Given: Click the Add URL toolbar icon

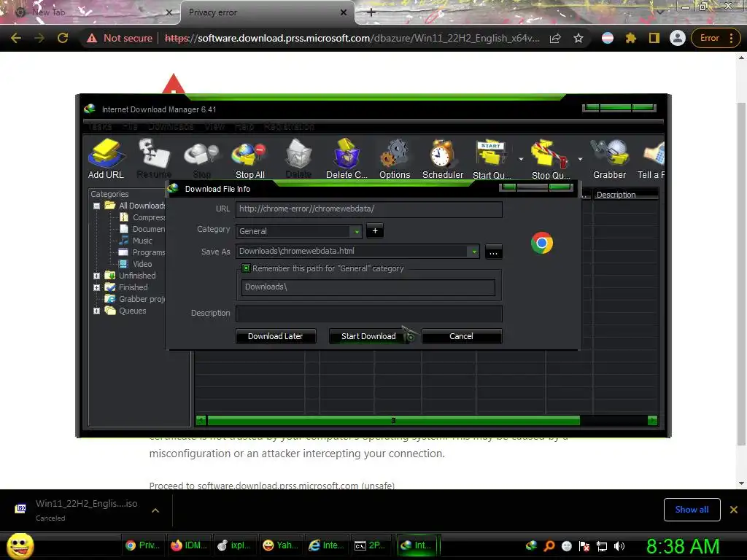Looking at the screenshot, I should point(106,159).
